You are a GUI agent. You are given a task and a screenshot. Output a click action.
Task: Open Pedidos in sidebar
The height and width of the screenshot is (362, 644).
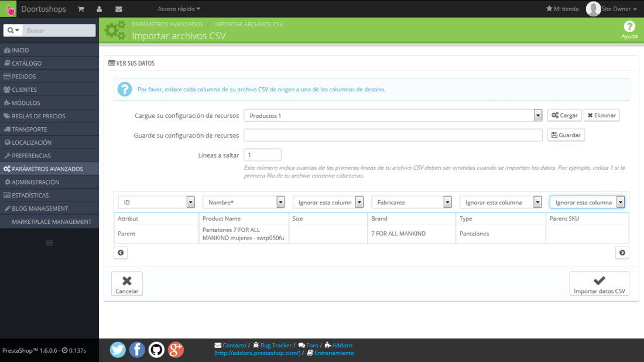49,76
